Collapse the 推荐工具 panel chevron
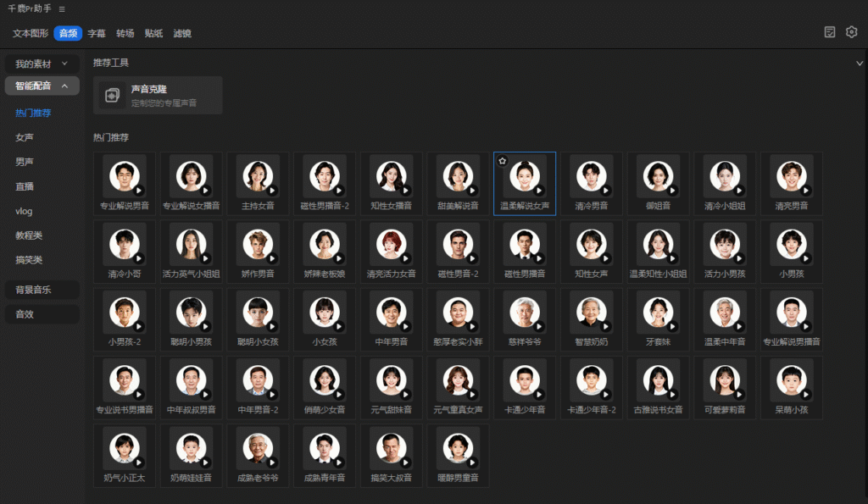 (860, 63)
